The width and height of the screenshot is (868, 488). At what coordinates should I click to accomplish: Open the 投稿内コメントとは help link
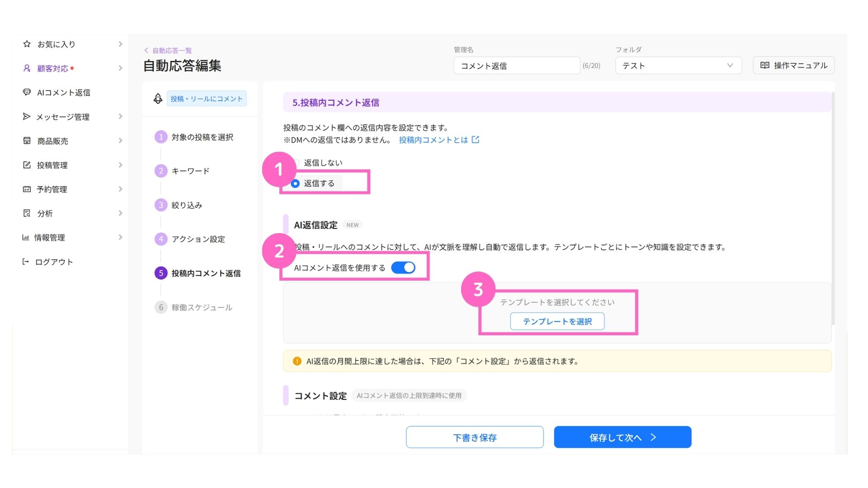click(x=439, y=140)
